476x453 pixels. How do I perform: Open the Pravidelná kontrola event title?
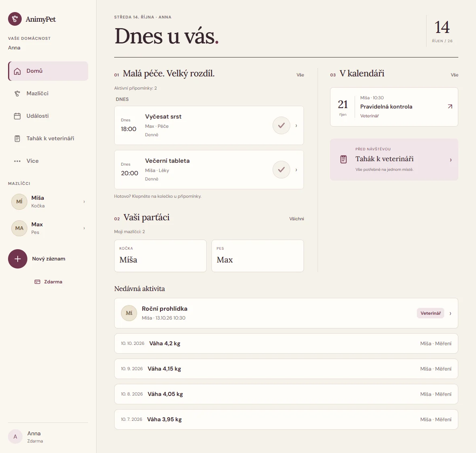click(386, 107)
